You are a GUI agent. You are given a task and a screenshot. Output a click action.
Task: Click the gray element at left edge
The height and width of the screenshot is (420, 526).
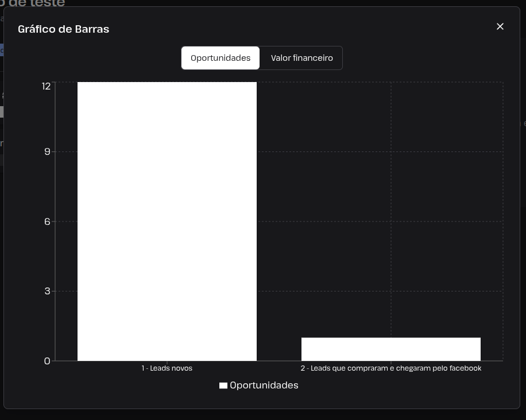click(x=2, y=112)
